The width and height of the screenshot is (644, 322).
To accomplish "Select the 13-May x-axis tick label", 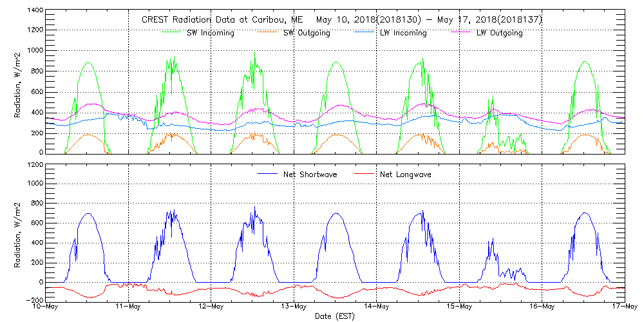I will point(294,307).
